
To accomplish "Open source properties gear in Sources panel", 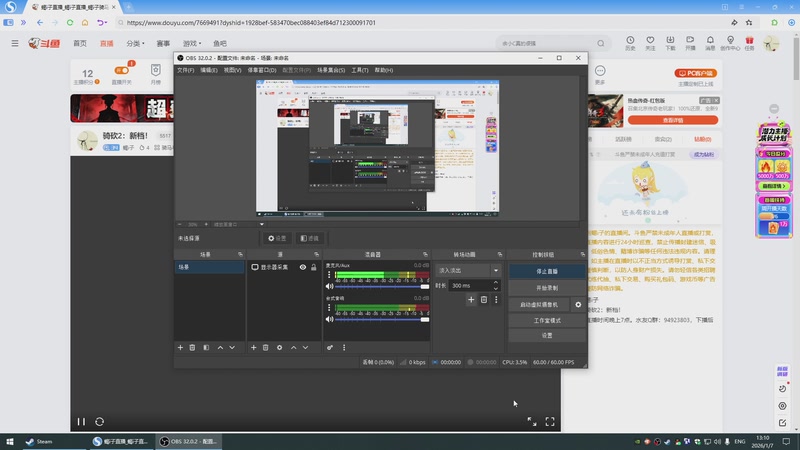I will [x=279, y=347].
